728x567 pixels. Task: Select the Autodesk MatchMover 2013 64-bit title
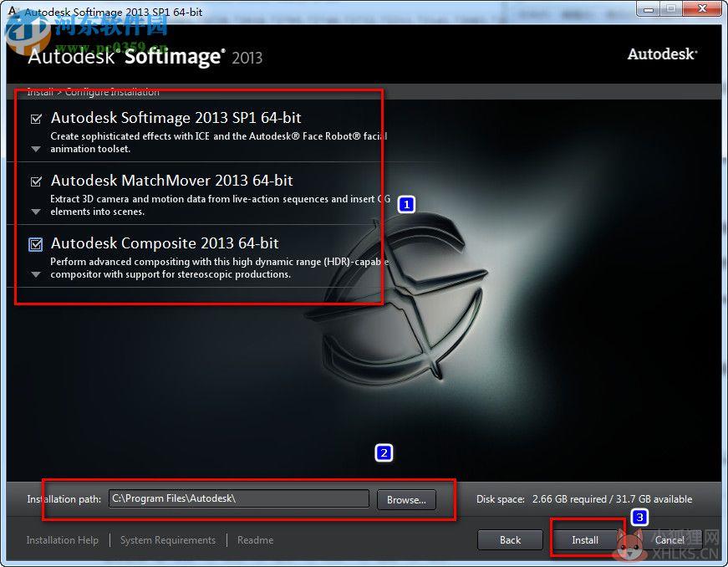pyautogui.click(x=172, y=181)
